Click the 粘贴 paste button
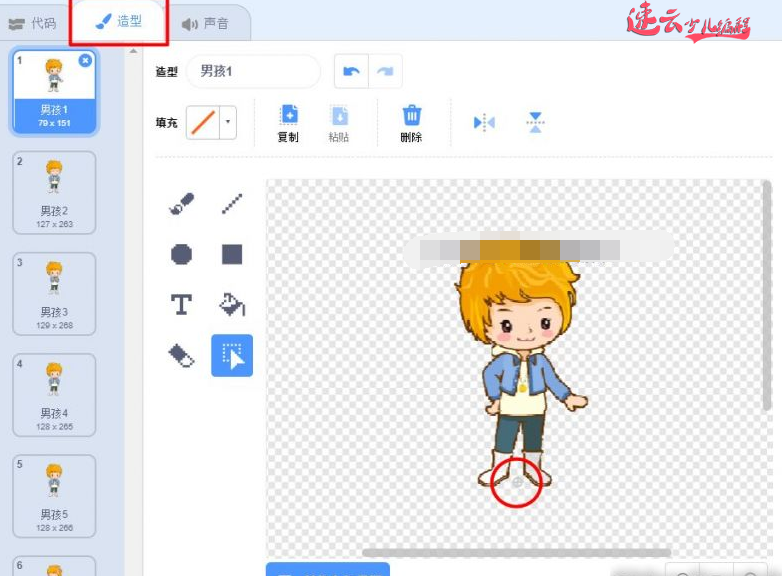The image size is (782, 576). 339,123
